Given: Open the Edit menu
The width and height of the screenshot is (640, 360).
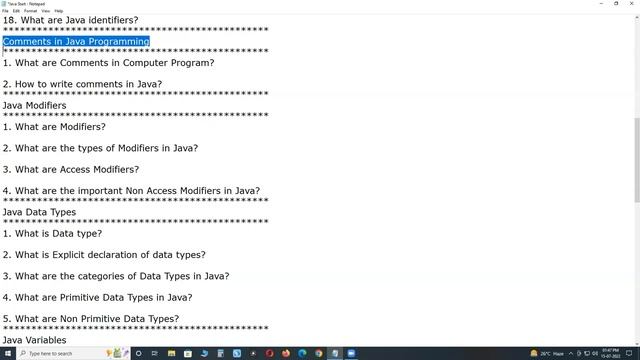Looking at the screenshot, I should (16, 11).
